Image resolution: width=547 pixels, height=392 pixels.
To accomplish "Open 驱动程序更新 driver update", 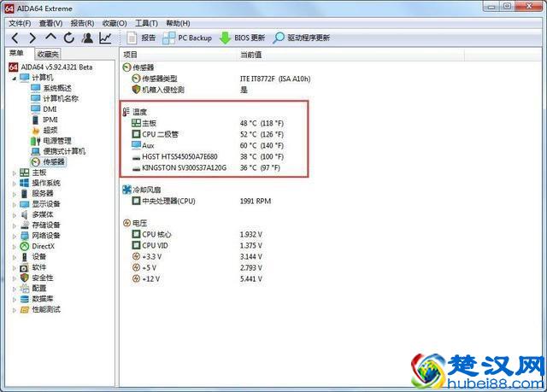I will point(302,38).
